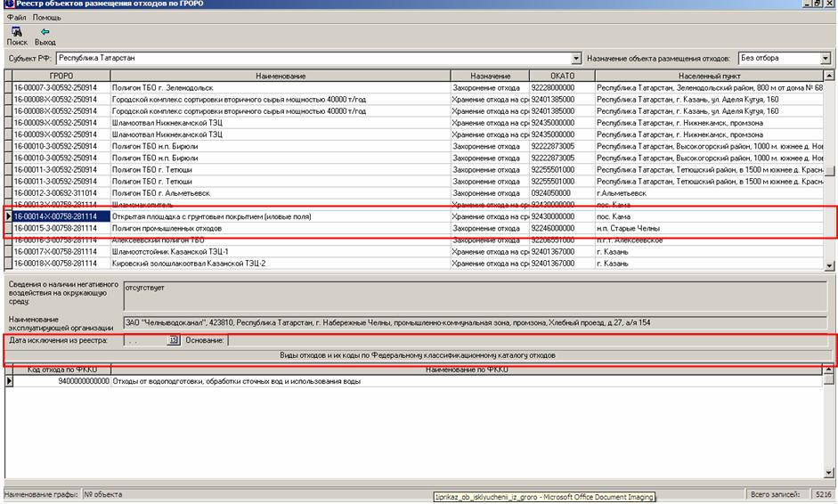Select the Алексеевский полигон ТБО row

tap(280, 240)
